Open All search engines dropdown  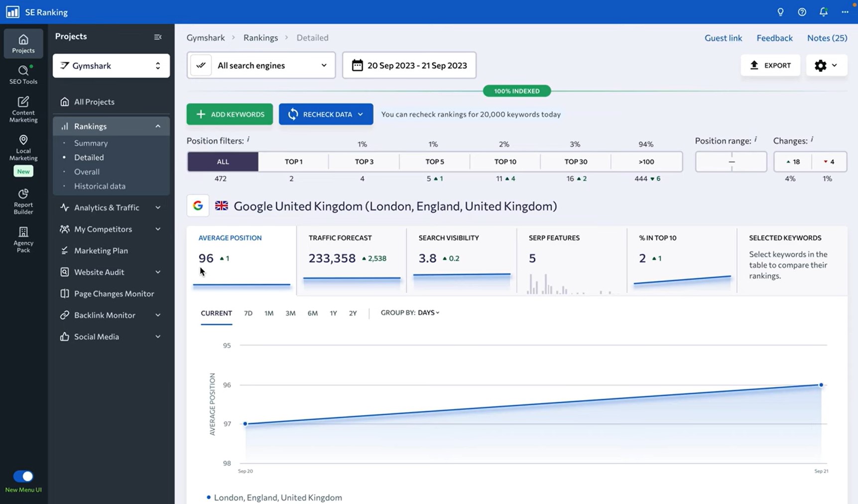coord(261,65)
